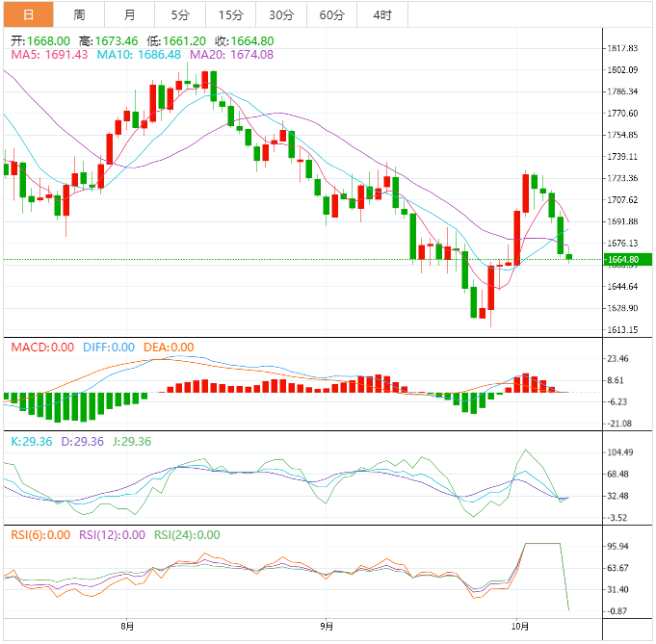This screenshot has height=644, width=656.
Task: Click the DEA value label
Action: [x=169, y=348]
